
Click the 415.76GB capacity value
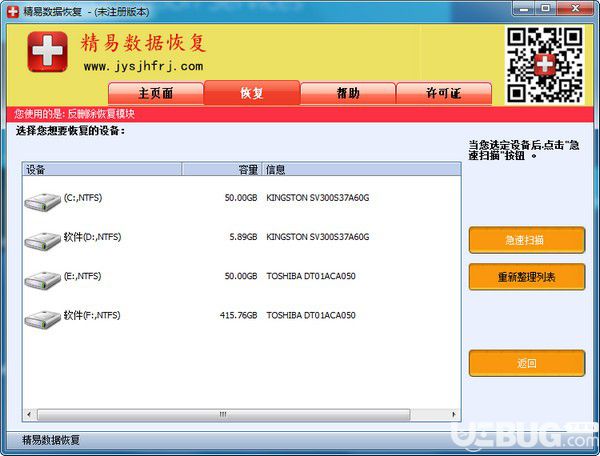click(x=238, y=315)
